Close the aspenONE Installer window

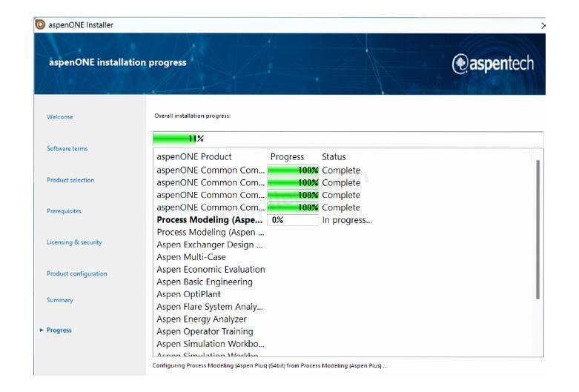(x=543, y=25)
